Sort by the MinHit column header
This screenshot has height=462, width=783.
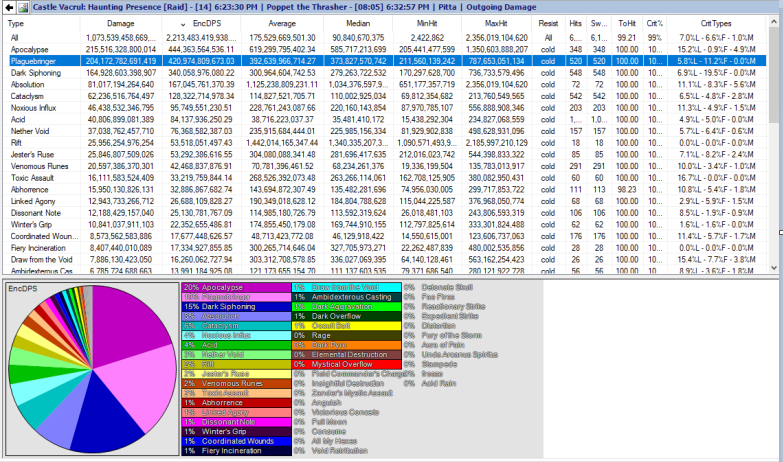tap(427, 23)
